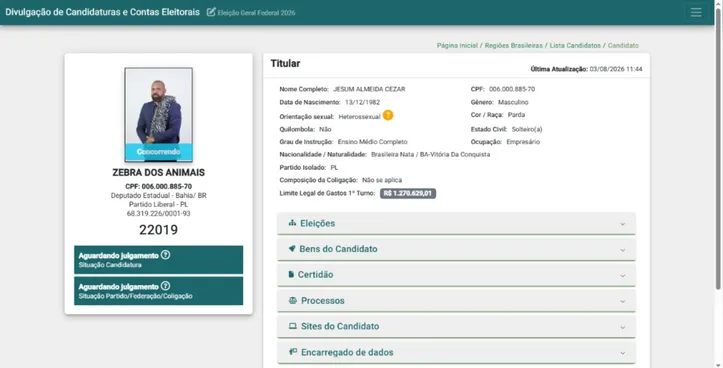
Task: Click the orange help icon next to Heterossexual
Action: pos(388,115)
